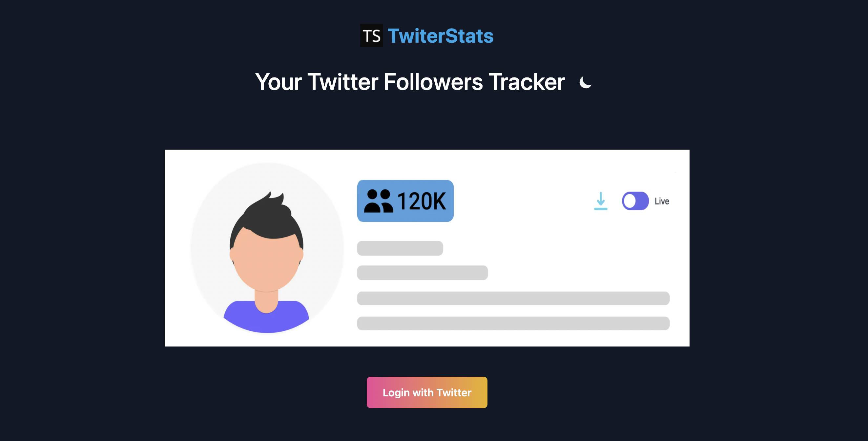
Task: Click the Live label text
Action: point(662,201)
